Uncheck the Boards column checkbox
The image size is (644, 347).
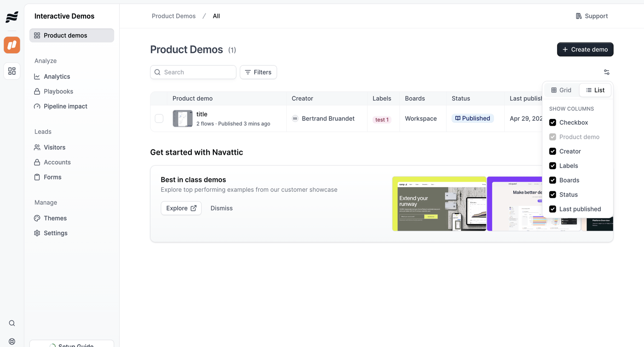click(552, 180)
